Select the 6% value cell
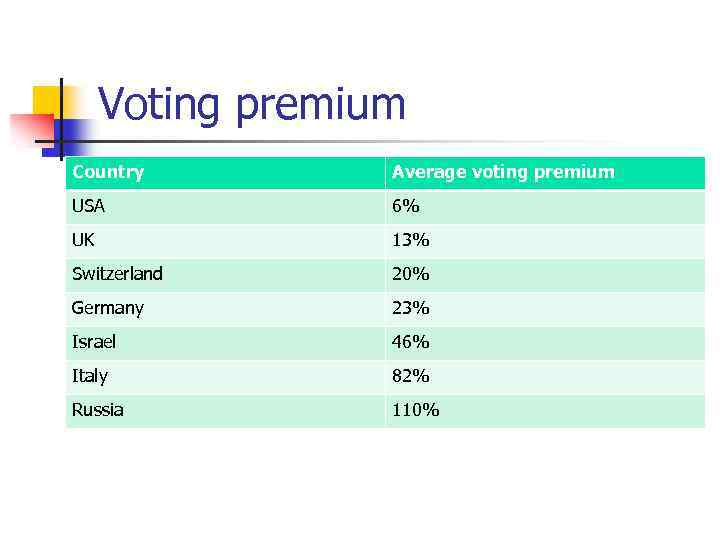Viewport: 720px width, 540px height. tap(406, 207)
